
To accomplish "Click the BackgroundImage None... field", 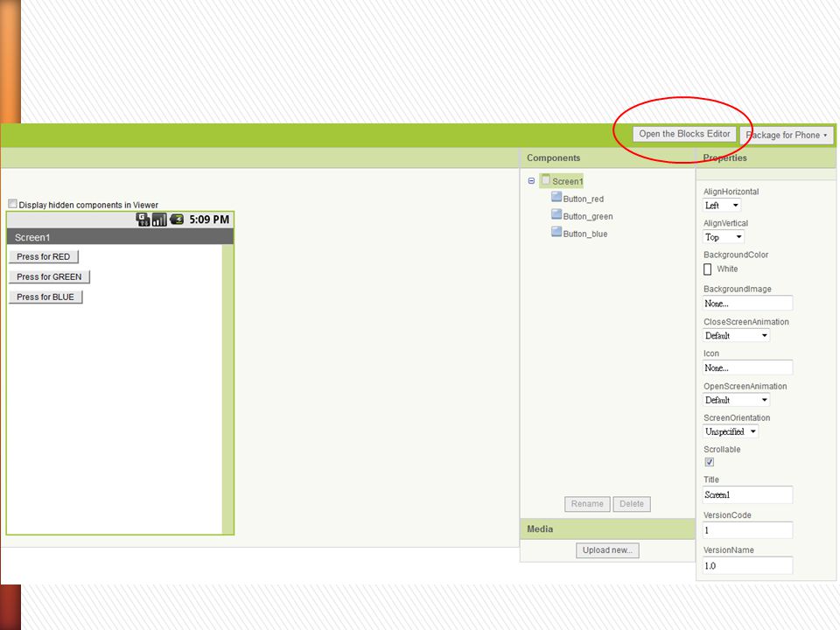I will click(x=747, y=304).
